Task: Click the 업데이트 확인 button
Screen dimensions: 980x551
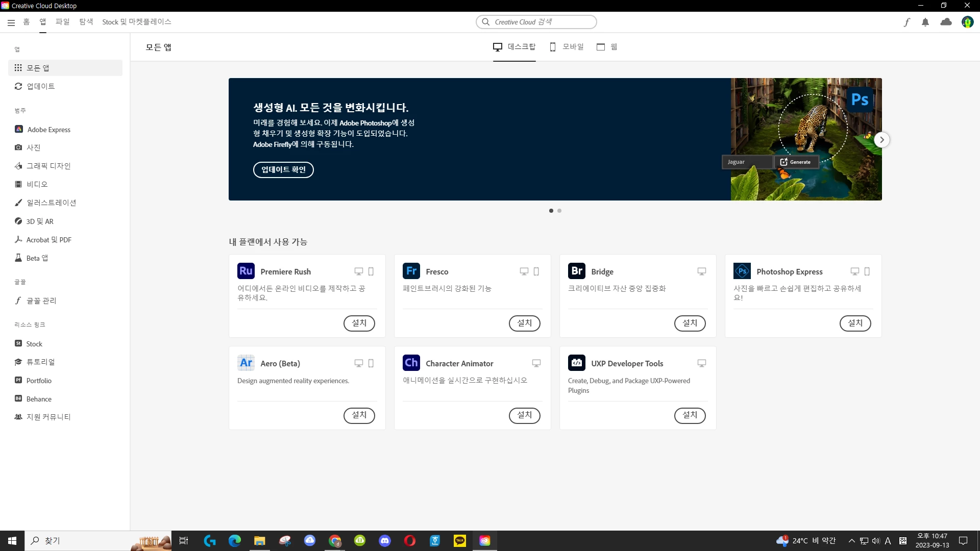Action: click(x=283, y=170)
